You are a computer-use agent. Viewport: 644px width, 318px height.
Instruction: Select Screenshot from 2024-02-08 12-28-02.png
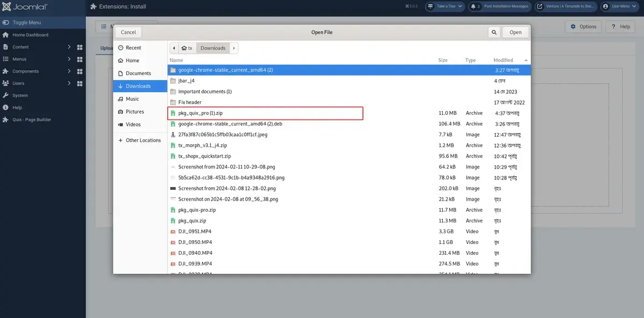click(349, 188)
